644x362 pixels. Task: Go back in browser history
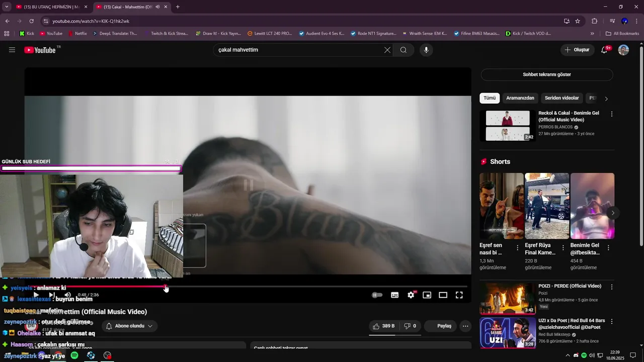click(7, 21)
